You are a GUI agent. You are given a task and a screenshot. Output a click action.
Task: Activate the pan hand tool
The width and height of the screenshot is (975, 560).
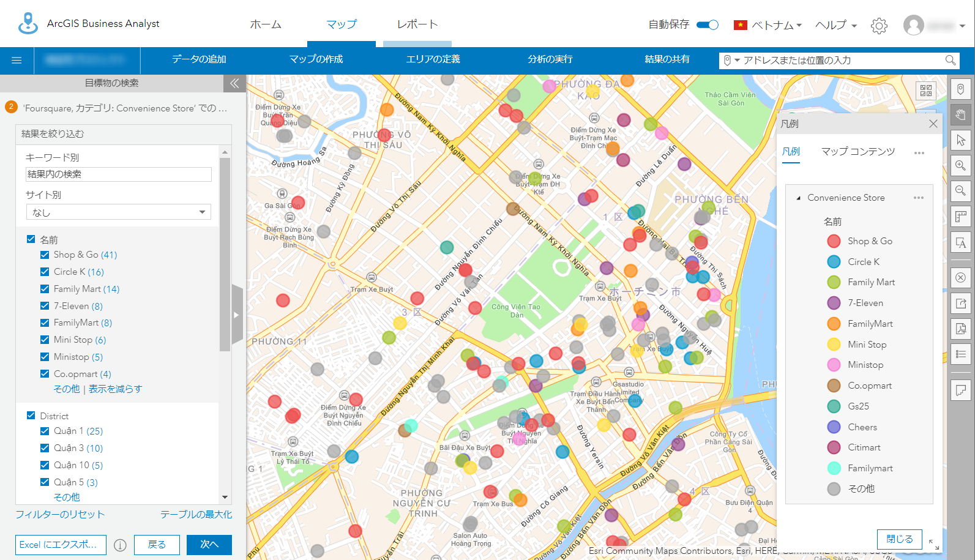(x=961, y=114)
